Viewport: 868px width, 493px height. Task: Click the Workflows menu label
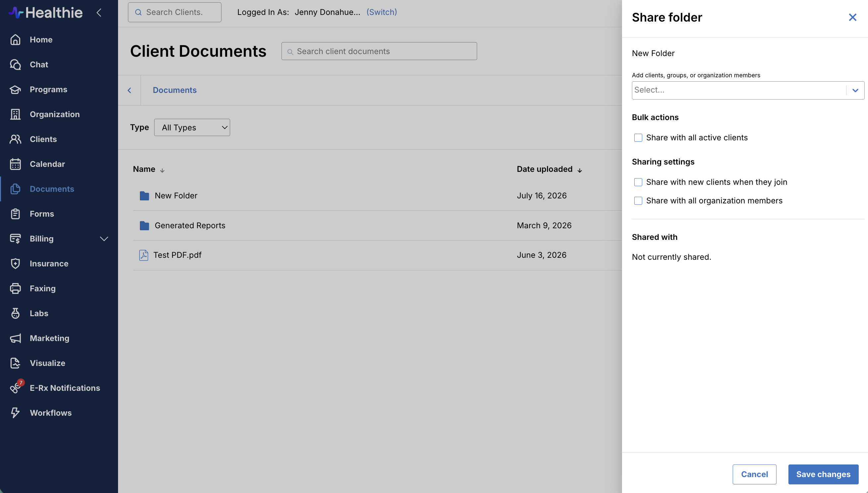point(51,413)
